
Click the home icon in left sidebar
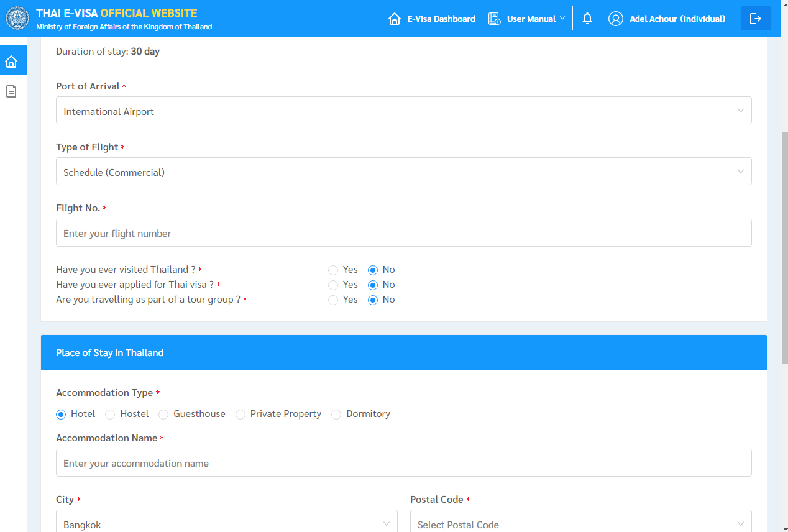tap(11, 62)
